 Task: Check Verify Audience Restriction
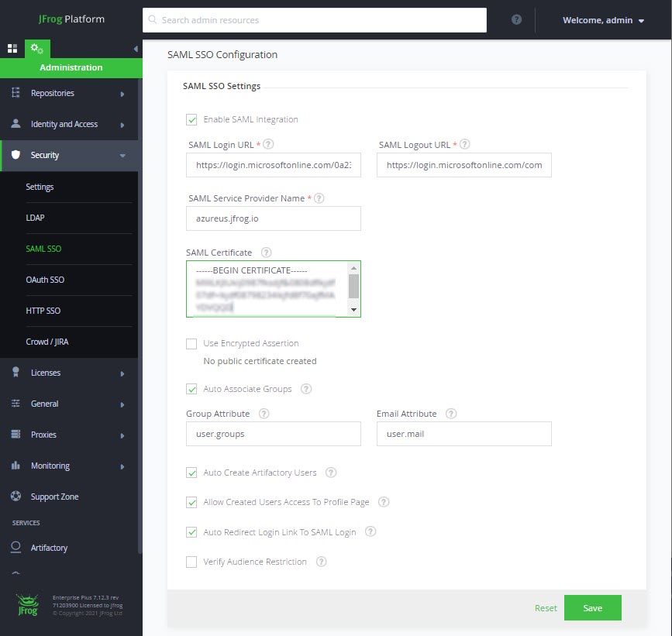[x=191, y=562]
